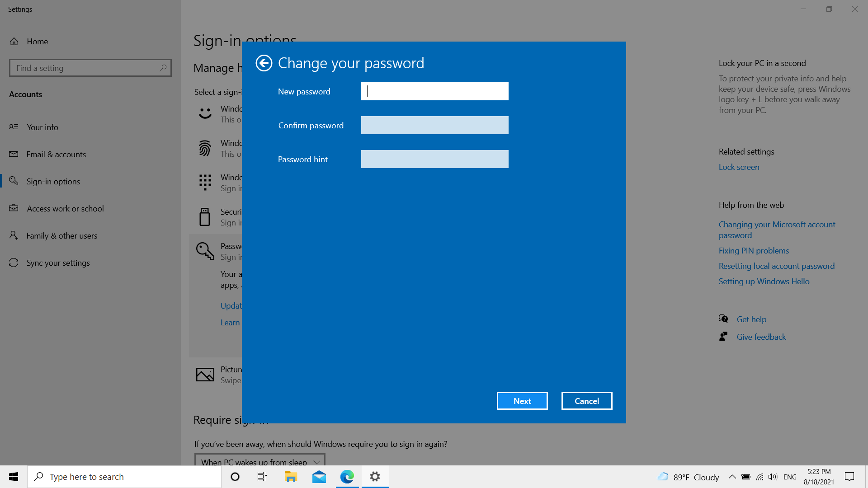Open the notification center icon

click(849, 477)
